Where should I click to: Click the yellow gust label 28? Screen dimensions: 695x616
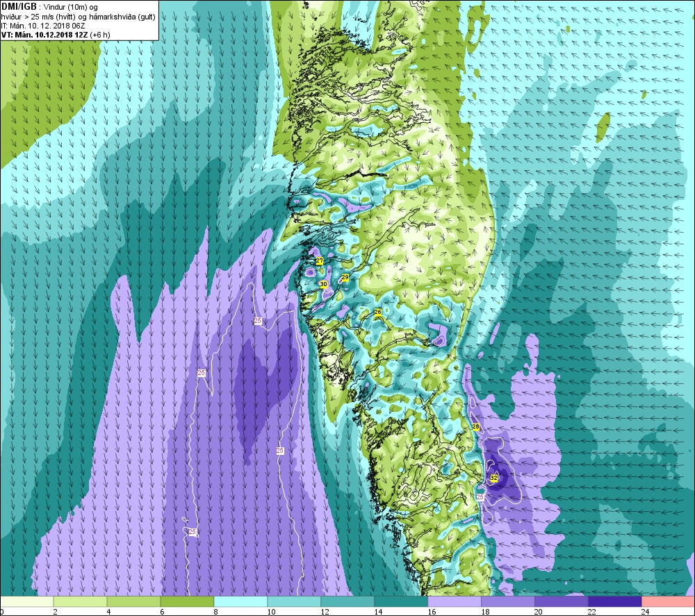coord(475,427)
